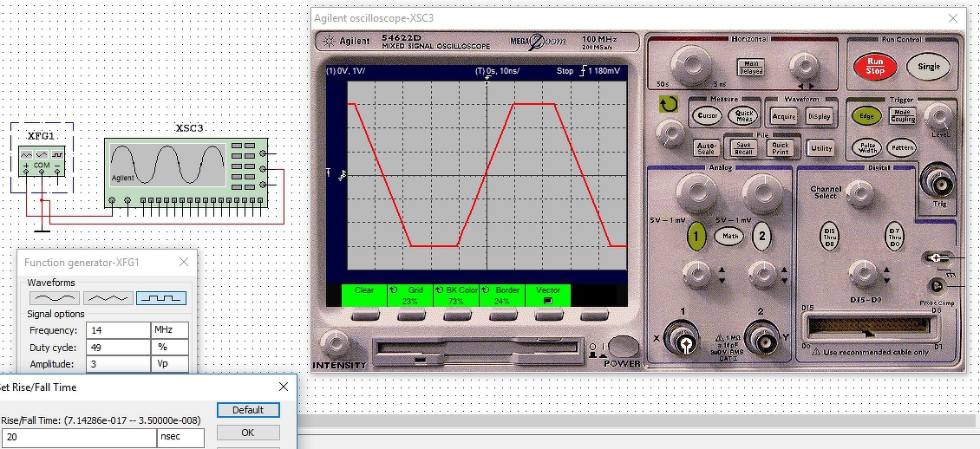Open the MHz frequency unit selector

pos(169,330)
